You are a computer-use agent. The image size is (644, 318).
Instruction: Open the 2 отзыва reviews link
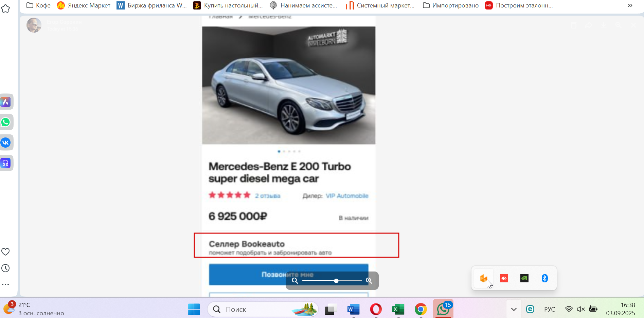coord(268,196)
